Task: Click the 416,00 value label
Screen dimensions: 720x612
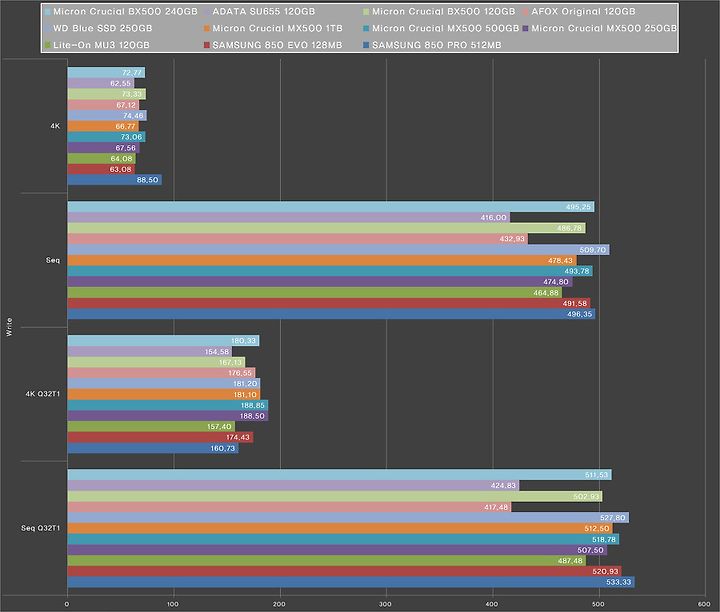Action: tap(494, 218)
